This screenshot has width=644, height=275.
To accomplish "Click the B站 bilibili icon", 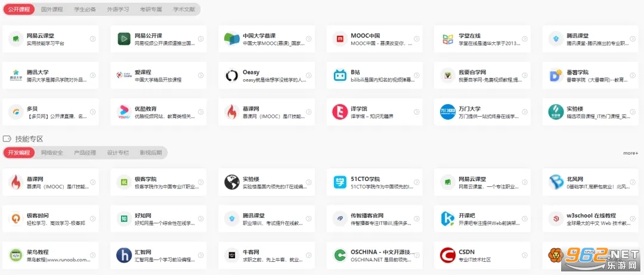I will (340, 76).
